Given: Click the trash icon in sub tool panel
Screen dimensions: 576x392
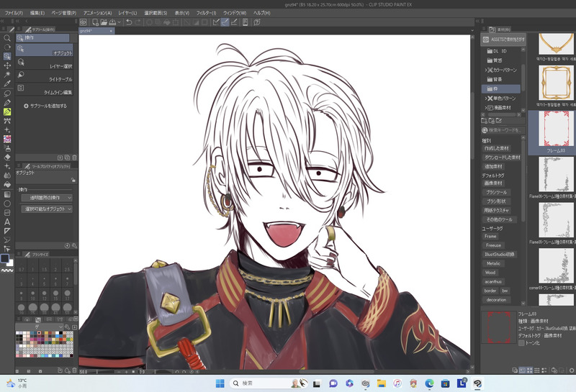Looking at the screenshot, I should (75, 158).
